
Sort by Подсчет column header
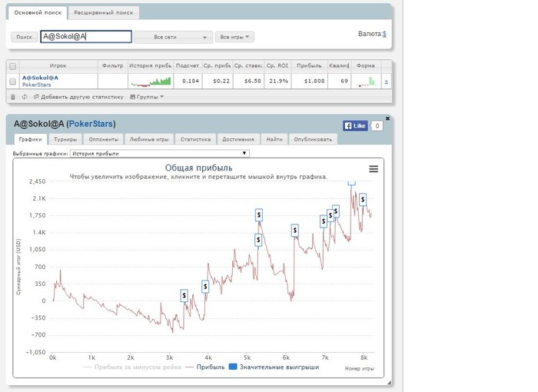tap(188, 65)
